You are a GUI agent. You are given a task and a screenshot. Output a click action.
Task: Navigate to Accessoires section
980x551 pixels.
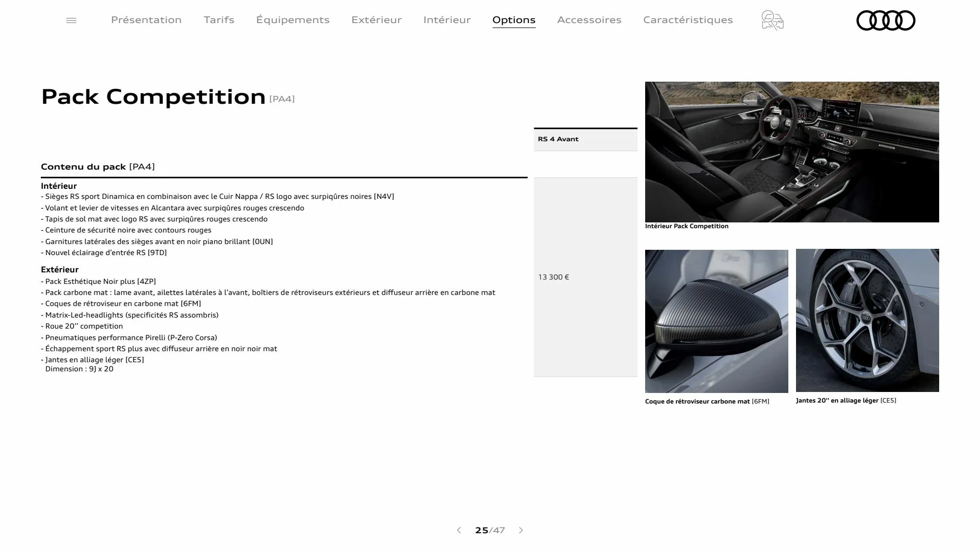(589, 20)
